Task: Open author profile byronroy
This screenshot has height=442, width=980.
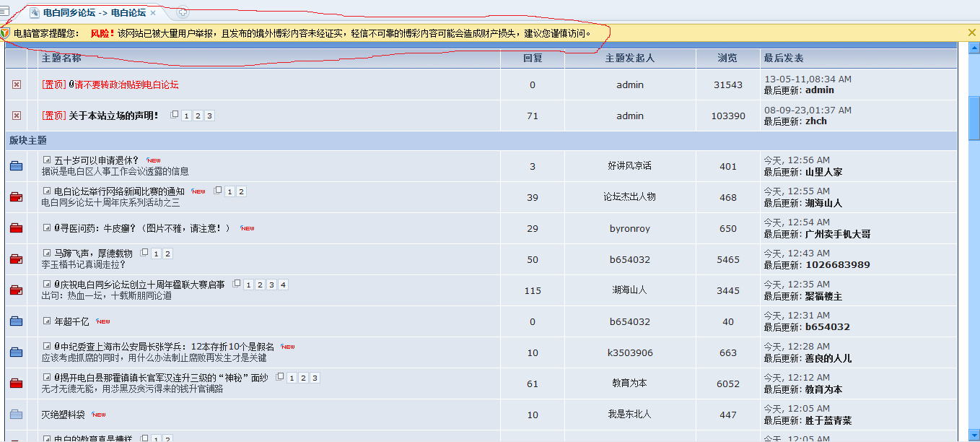Action: (x=629, y=228)
